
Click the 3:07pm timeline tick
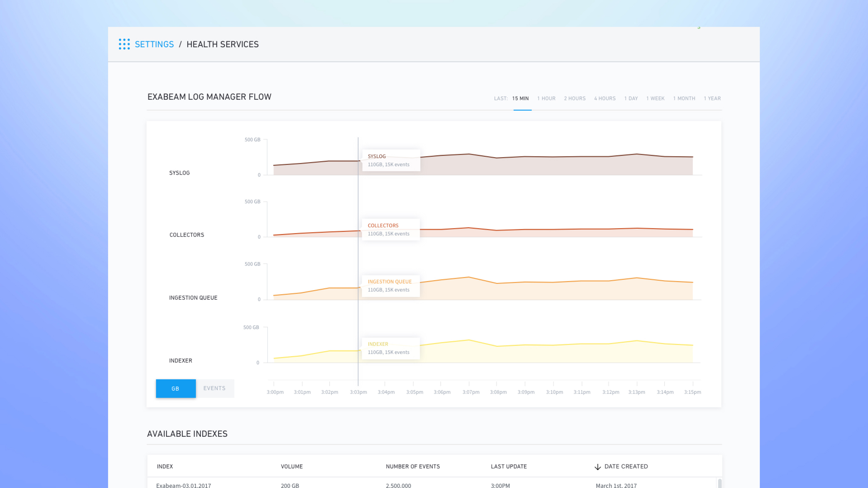[x=470, y=392]
